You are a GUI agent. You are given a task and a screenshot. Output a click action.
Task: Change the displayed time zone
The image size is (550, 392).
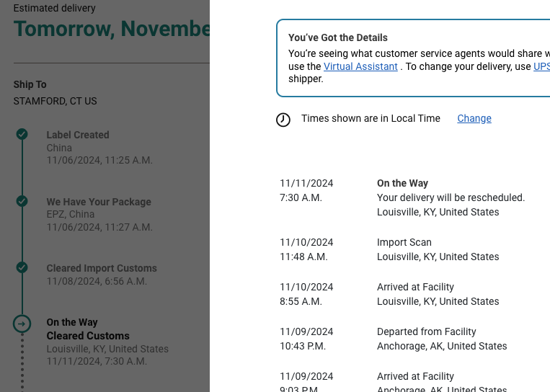pyautogui.click(x=474, y=118)
